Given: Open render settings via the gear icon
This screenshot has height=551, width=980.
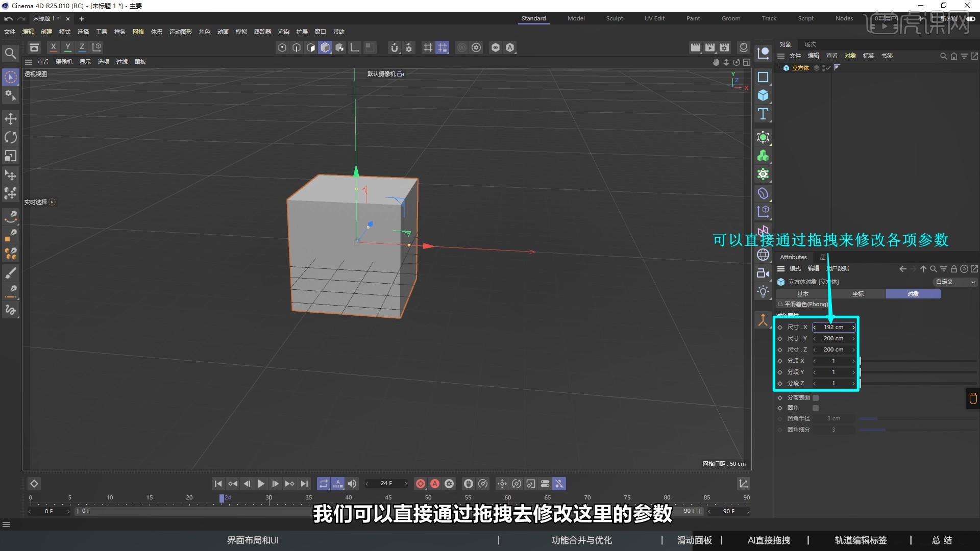Looking at the screenshot, I should pyautogui.click(x=476, y=47).
